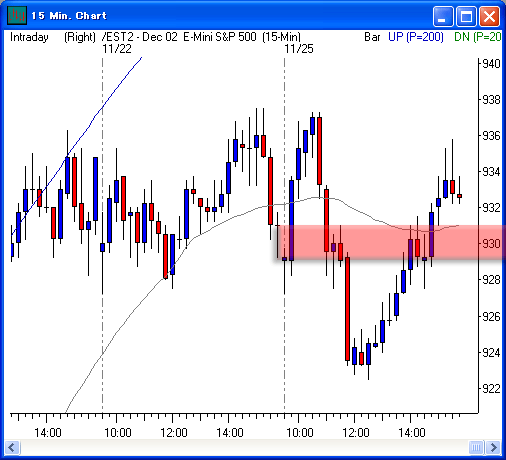Viewport: 506px width, 460px height.
Task: Click the blue 'UP (P=200)' indicator label
Action: (416, 37)
